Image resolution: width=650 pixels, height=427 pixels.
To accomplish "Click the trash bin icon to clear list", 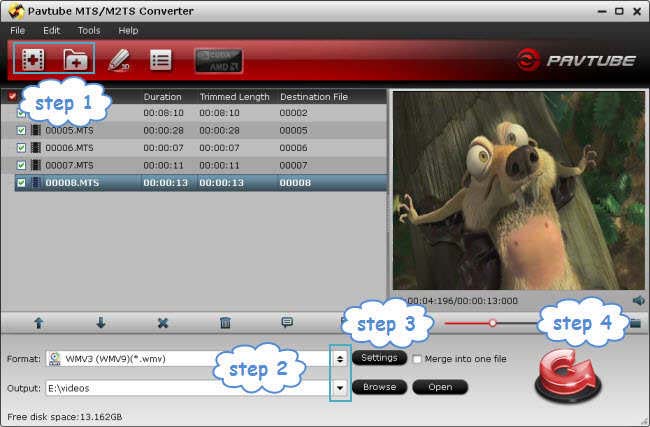I will [225, 323].
